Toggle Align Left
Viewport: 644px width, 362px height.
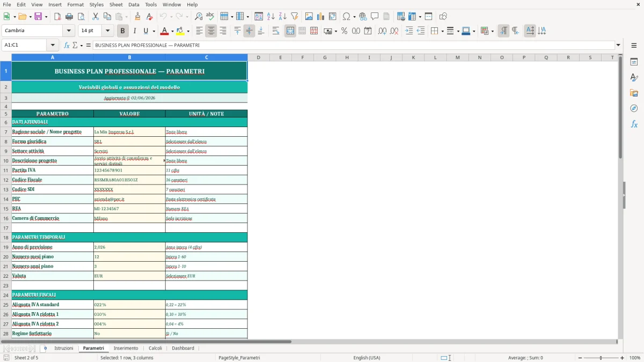click(199, 31)
